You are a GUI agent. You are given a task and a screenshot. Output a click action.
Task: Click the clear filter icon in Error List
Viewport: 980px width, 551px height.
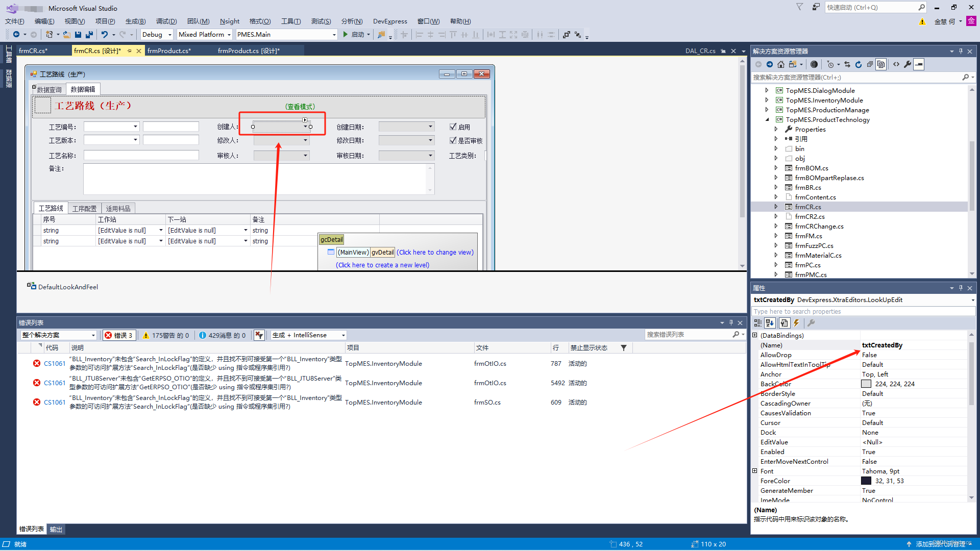click(x=259, y=335)
